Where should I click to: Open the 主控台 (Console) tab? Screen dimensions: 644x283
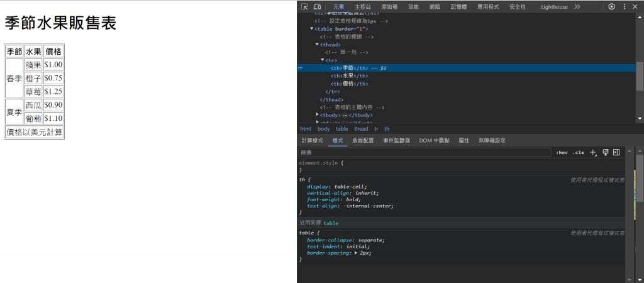tap(363, 7)
